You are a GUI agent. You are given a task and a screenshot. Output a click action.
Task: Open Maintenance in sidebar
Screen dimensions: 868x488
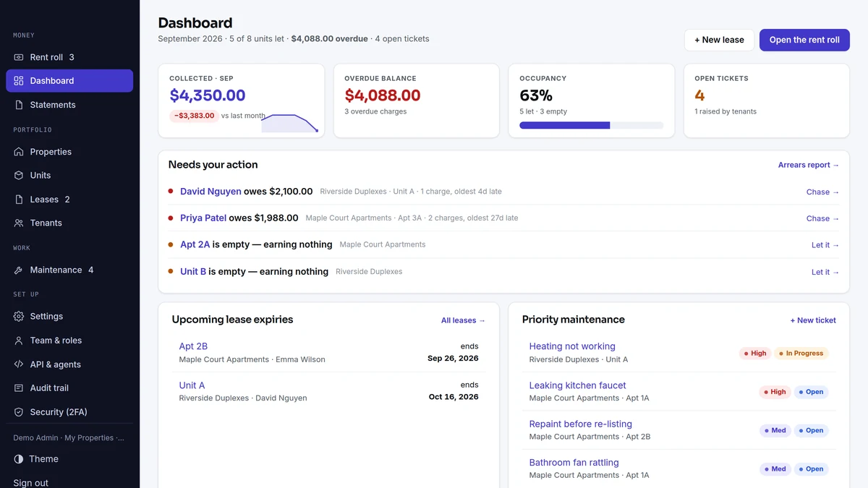69,270
